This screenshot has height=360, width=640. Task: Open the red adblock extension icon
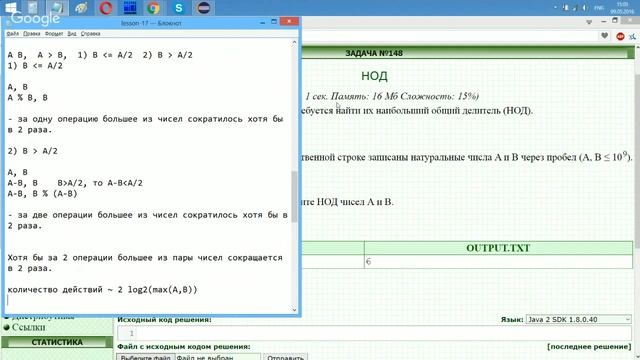tap(620, 36)
